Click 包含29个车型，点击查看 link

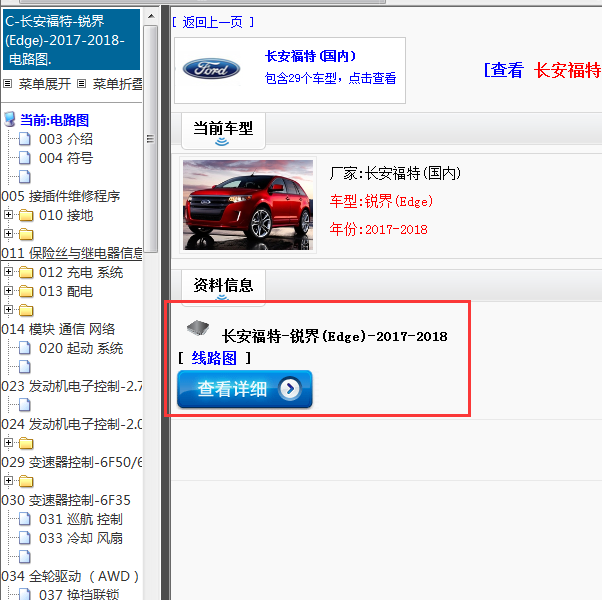coord(330,78)
